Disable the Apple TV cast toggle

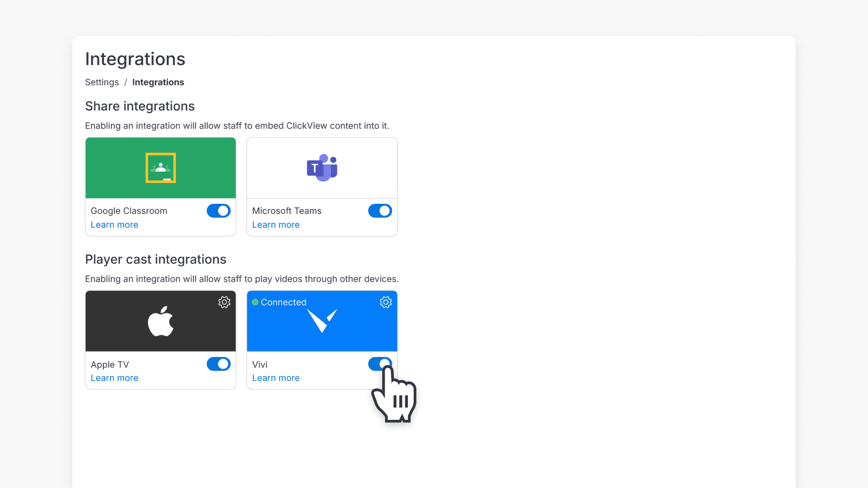point(218,364)
